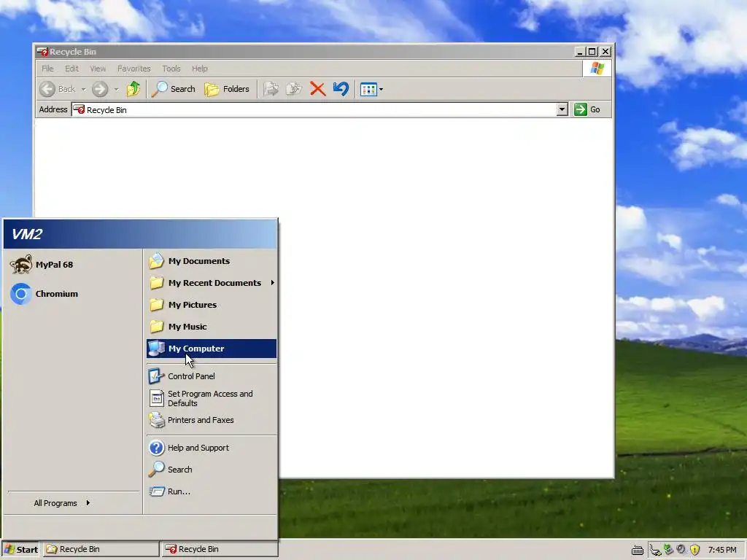Open the Back history dropdown arrow

click(x=83, y=89)
